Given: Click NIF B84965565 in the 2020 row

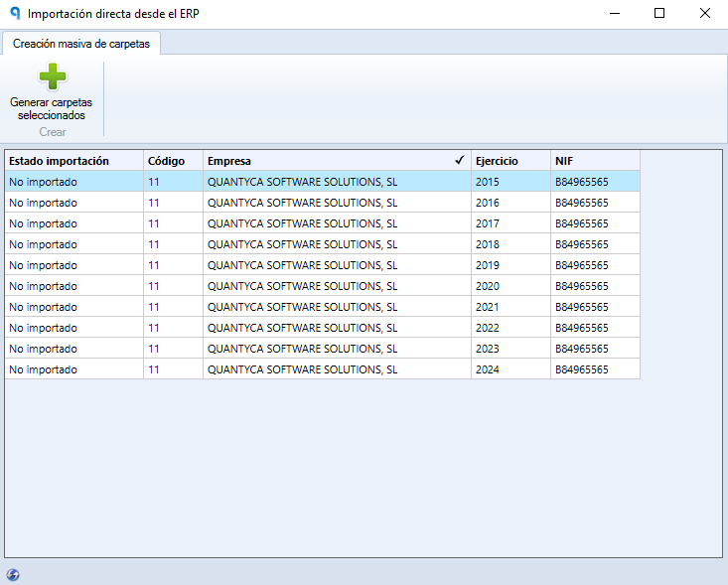Looking at the screenshot, I should [595, 286].
